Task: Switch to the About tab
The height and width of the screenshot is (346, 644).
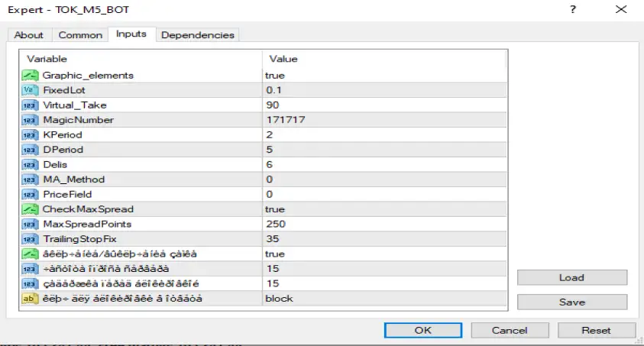Action: click(29, 35)
